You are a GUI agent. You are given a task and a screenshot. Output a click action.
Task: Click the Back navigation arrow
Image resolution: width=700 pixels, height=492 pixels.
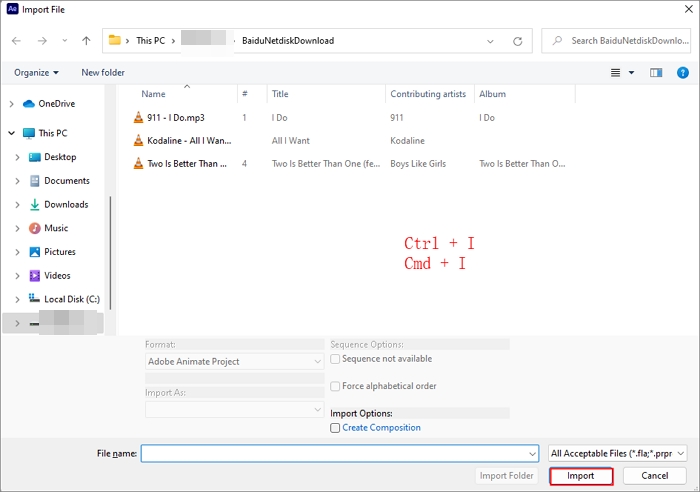(x=16, y=41)
